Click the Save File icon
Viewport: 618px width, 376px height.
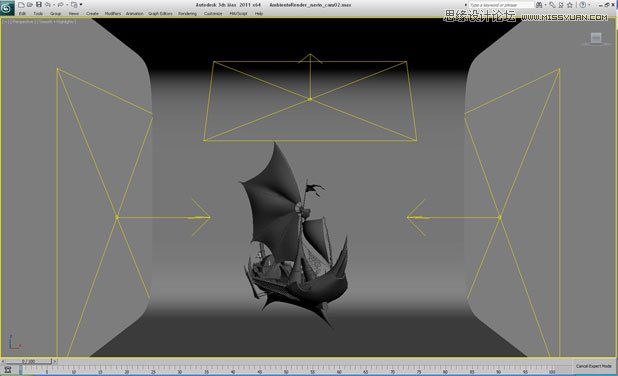pyautogui.click(x=39, y=5)
